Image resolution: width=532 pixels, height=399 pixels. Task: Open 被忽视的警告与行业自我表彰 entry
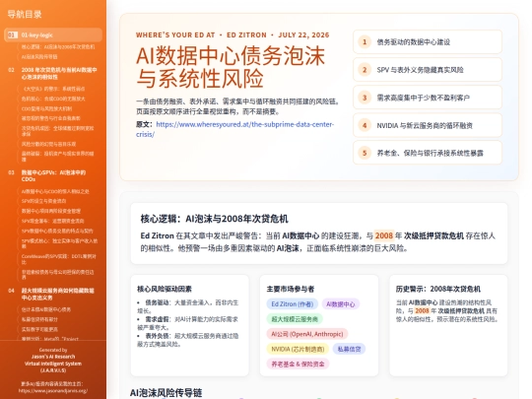[51, 118]
